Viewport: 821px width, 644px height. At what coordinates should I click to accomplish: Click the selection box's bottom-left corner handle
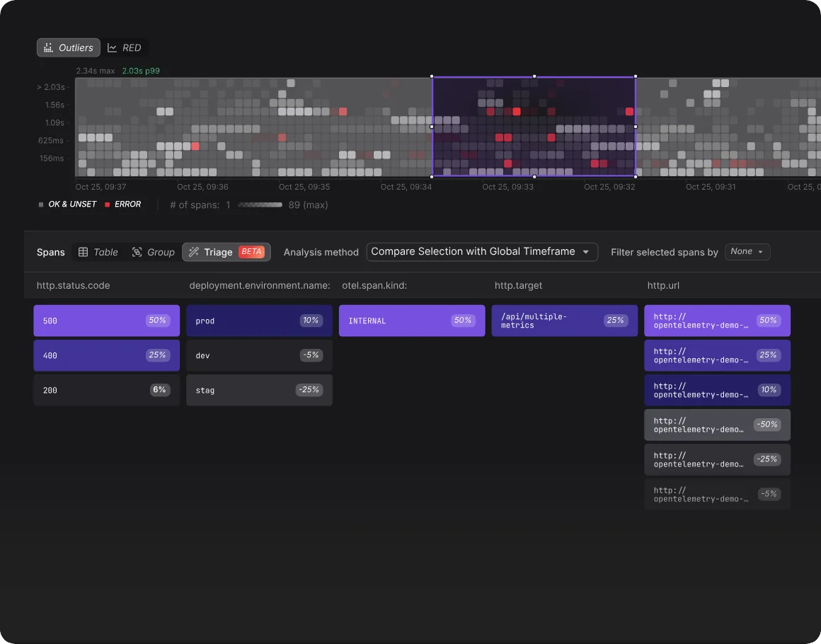(432, 176)
